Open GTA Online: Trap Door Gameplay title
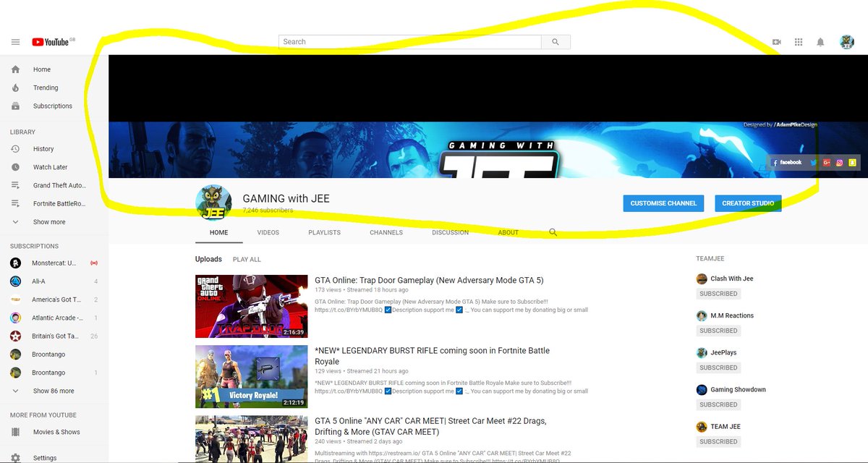 (x=429, y=280)
